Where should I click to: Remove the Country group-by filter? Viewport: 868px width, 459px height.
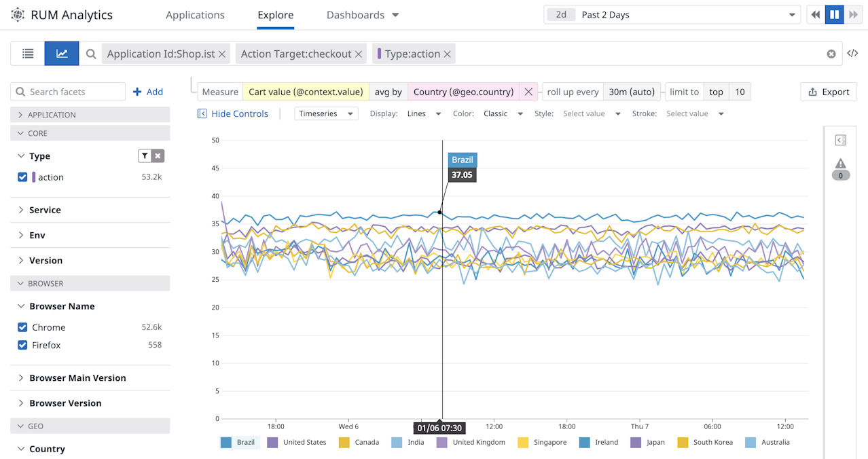(528, 92)
